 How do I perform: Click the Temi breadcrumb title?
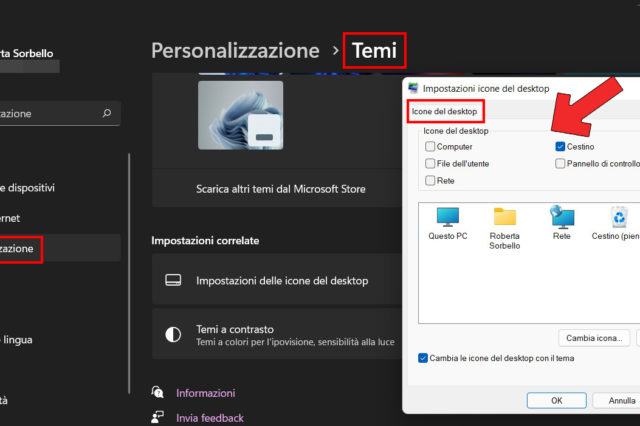pos(374,51)
